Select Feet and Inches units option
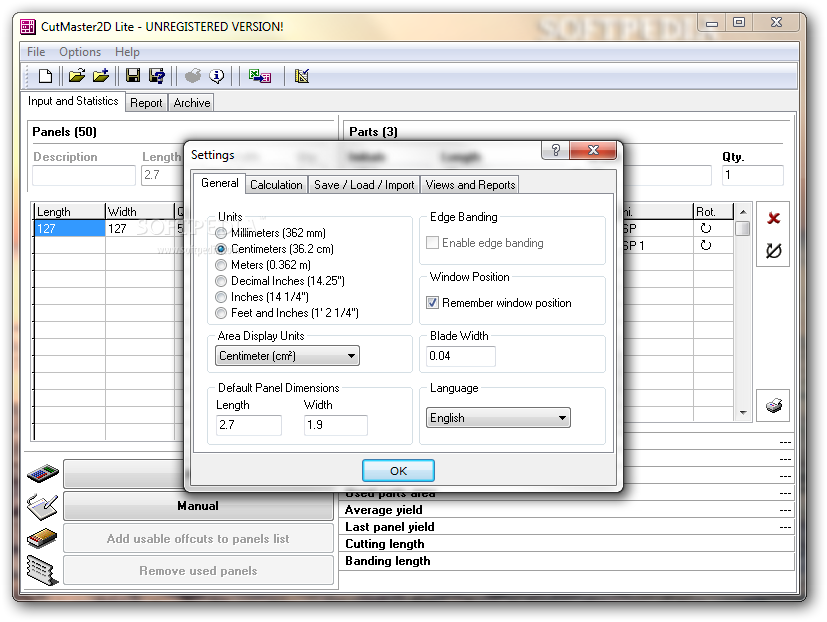The width and height of the screenshot is (827, 622). pos(221,313)
